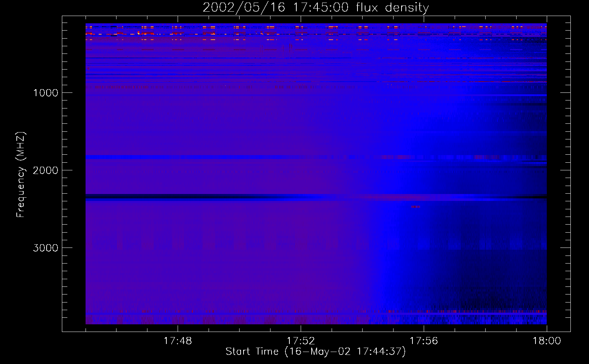Click the plot title '2002/05/16 17:45:00 flux density'

[316, 8]
